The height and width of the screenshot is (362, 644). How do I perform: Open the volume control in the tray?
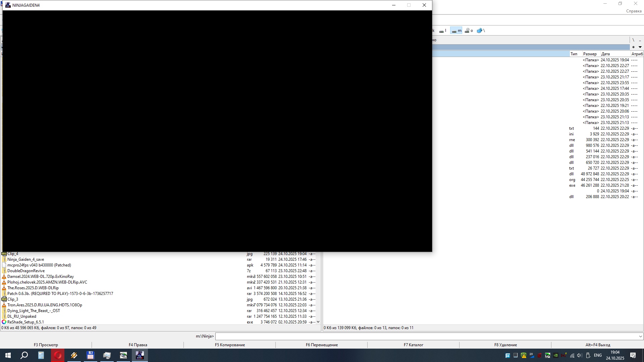(x=580, y=355)
